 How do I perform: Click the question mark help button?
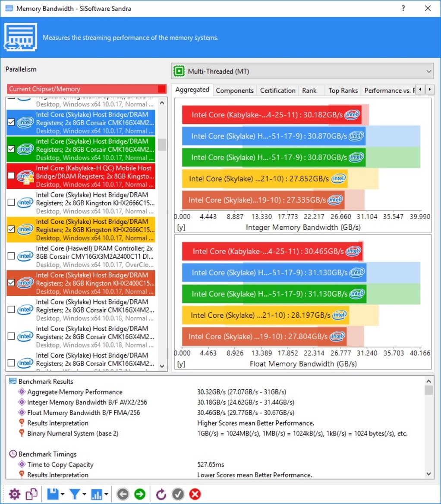403,8
